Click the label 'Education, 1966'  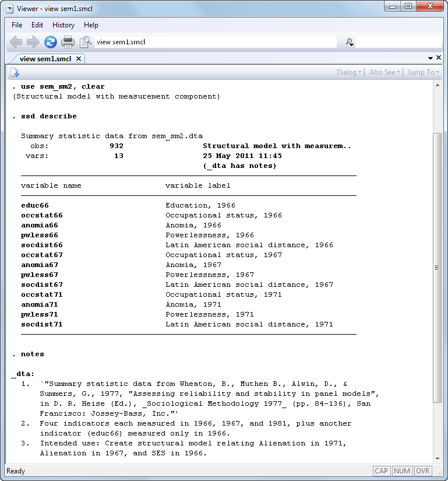click(x=200, y=206)
